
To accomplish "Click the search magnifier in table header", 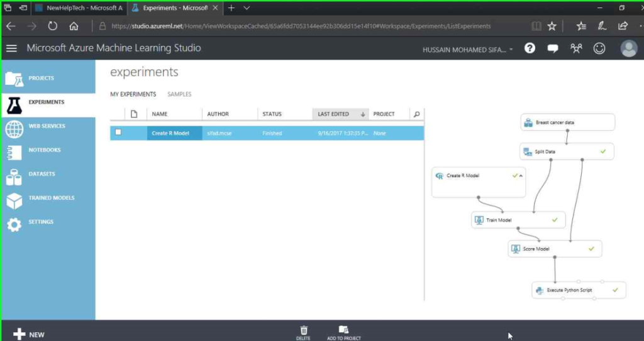I will point(416,114).
